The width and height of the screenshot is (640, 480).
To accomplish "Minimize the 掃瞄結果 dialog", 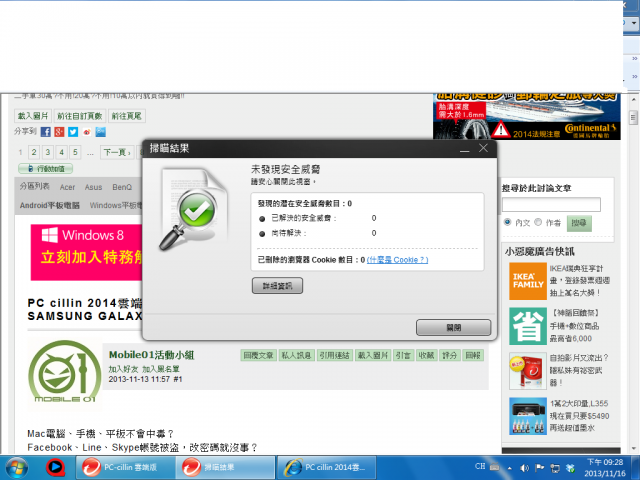I will coord(464,149).
